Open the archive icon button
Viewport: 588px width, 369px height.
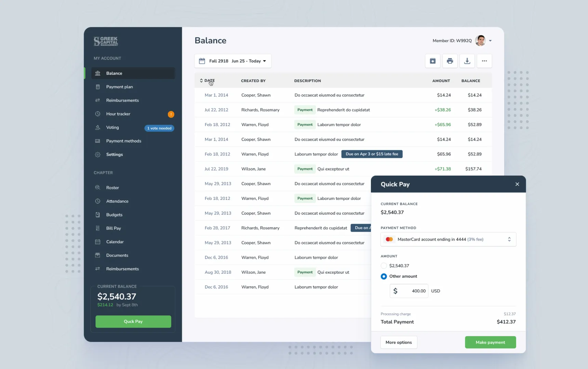click(x=432, y=61)
